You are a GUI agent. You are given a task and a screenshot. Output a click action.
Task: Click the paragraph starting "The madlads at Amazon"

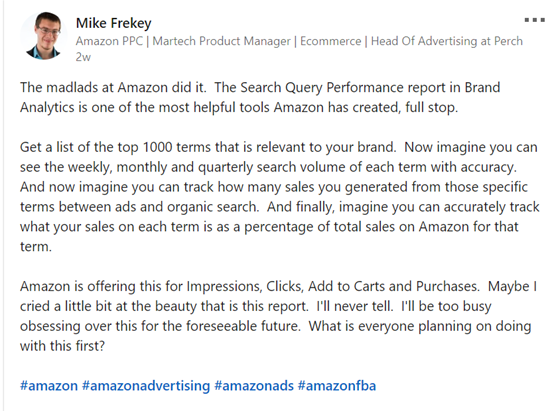click(x=260, y=97)
